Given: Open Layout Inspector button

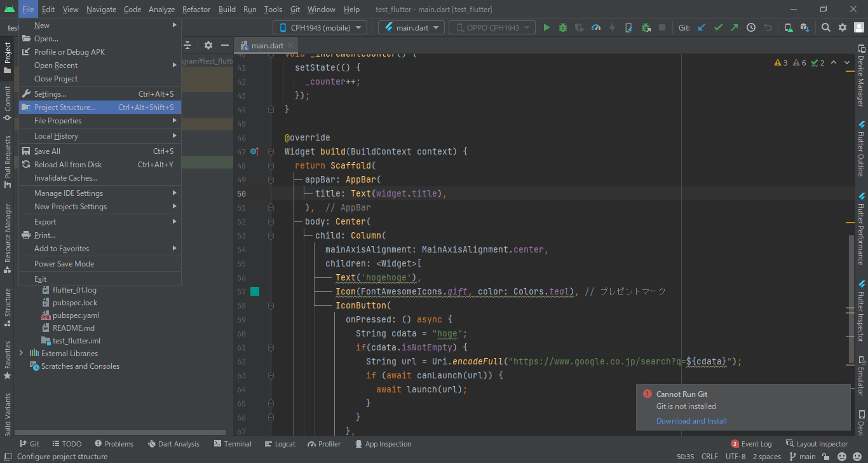Looking at the screenshot, I should [x=817, y=444].
